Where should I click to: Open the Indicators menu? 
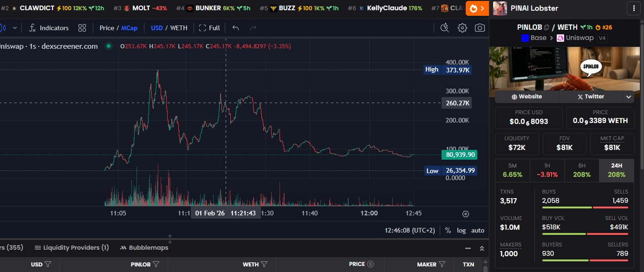click(49, 28)
